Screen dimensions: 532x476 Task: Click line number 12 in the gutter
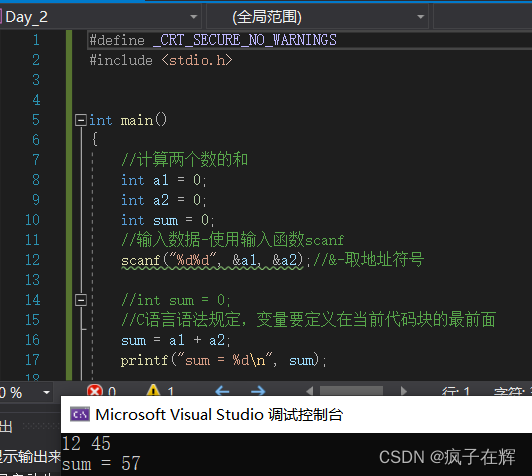click(x=33, y=260)
